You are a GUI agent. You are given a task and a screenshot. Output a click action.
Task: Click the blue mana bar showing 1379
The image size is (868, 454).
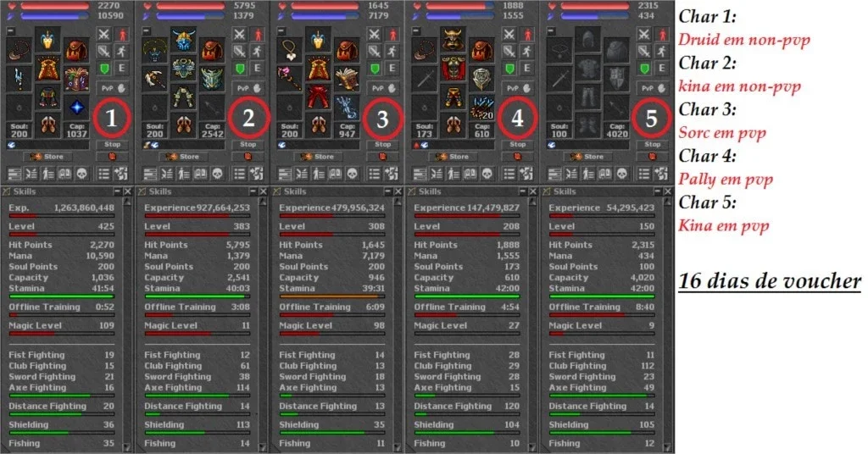click(189, 16)
